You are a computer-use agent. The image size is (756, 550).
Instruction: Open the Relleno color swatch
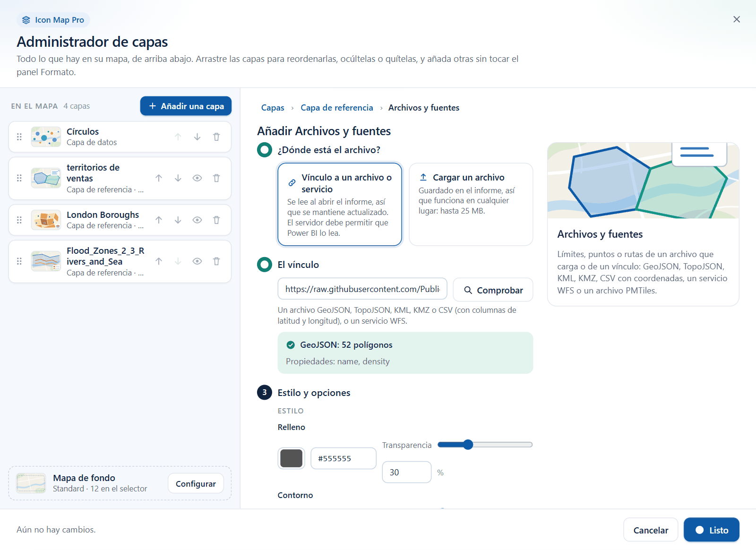coord(292,458)
